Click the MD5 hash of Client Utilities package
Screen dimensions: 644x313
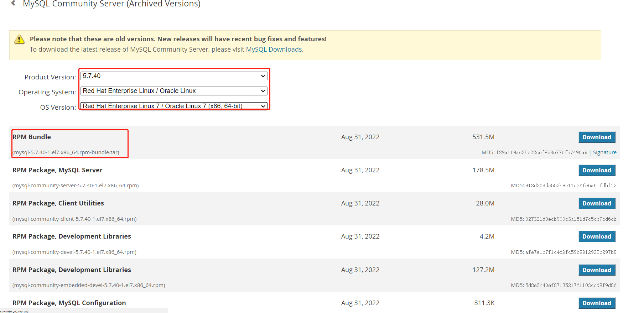click(x=571, y=219)
